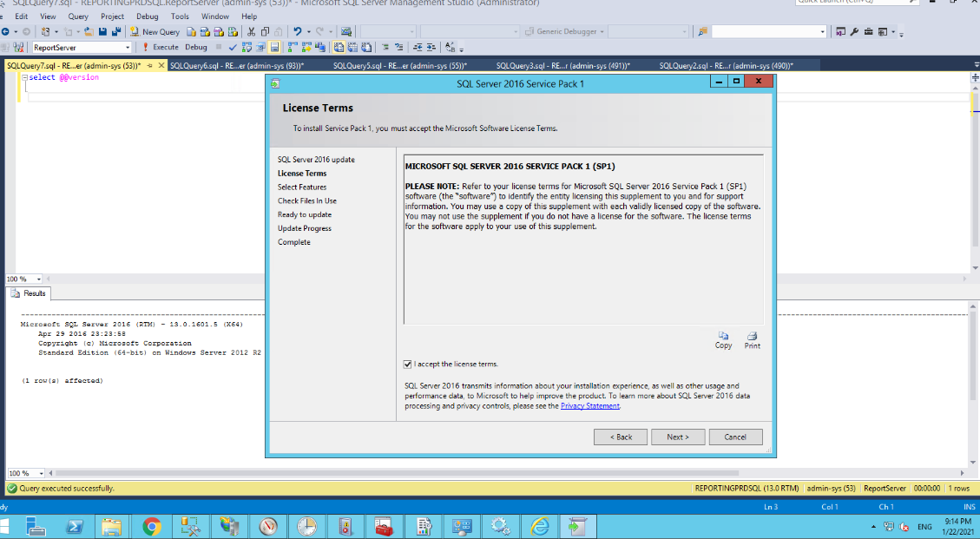Click the Back button in the installer

point(621,437)
